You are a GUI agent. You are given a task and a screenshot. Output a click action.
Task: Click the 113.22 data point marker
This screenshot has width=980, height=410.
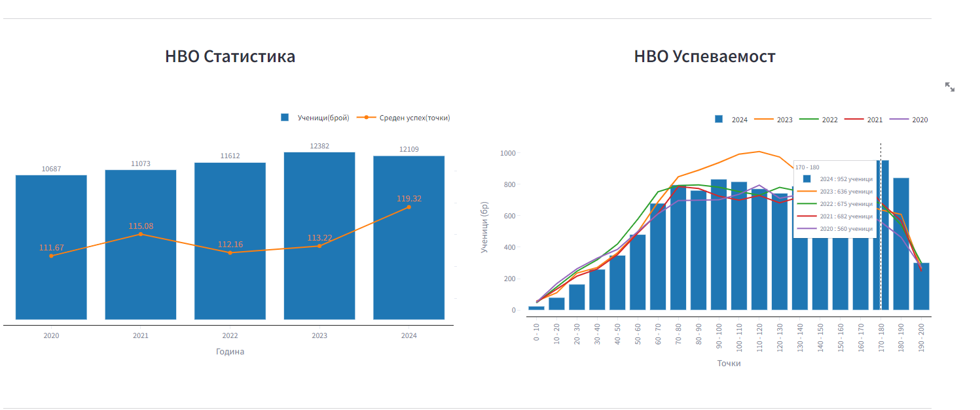point(319,246)
